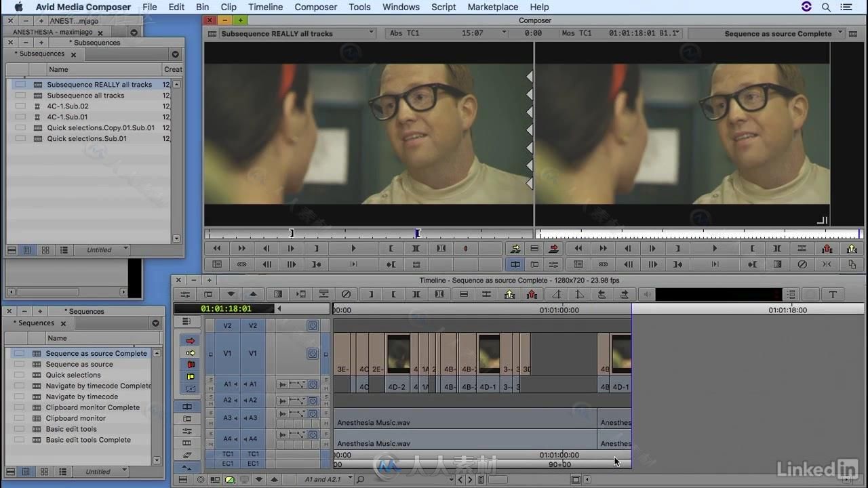This screenshot has width=868, height=488.
Task: Enable the red Overwrite Trim smart tool
Action: (x=191, y=365)
